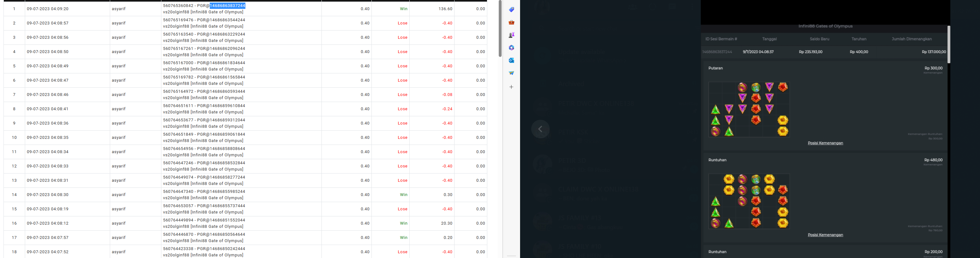Open the Games chess-piece sidebar icon
980x258 pixels.
point(511,35)
